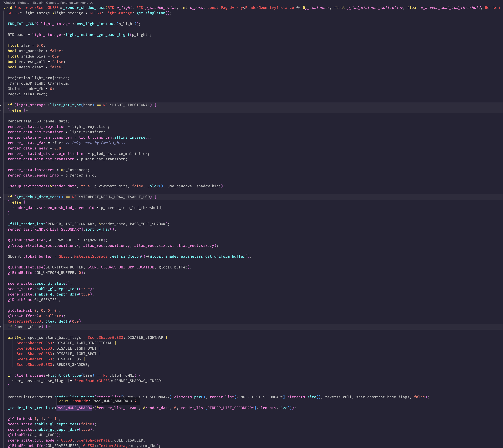Click the ellipsis icon after the needs_clear brace
Image resolution: width=503 pixels, height=448 pixels.
click(x=50, y=327)
